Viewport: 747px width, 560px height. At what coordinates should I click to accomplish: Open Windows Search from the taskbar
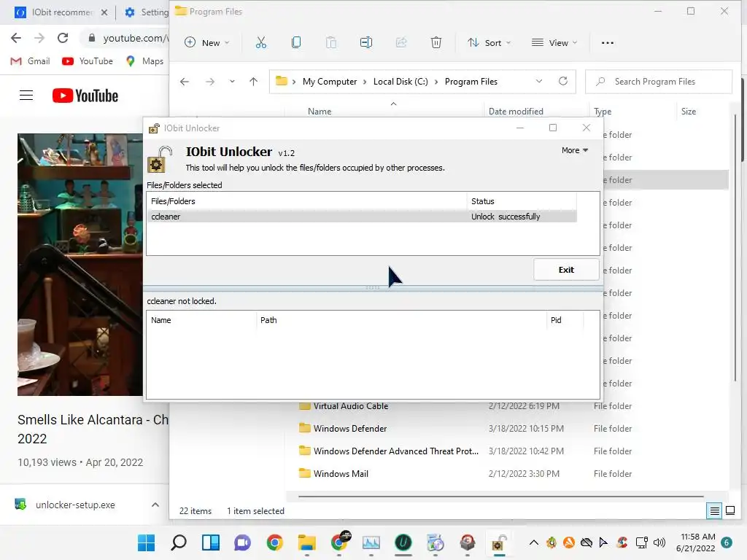pos(179,542)
